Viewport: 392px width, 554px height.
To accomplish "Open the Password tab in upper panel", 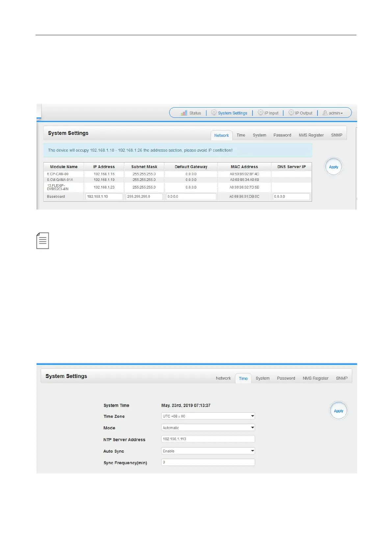I will click(282, 135).
